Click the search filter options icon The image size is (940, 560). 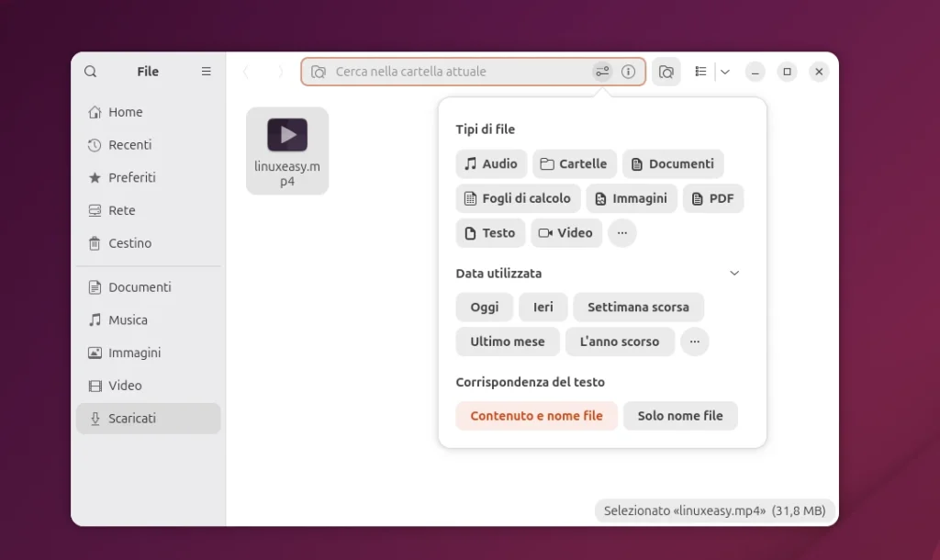[602, 72]
